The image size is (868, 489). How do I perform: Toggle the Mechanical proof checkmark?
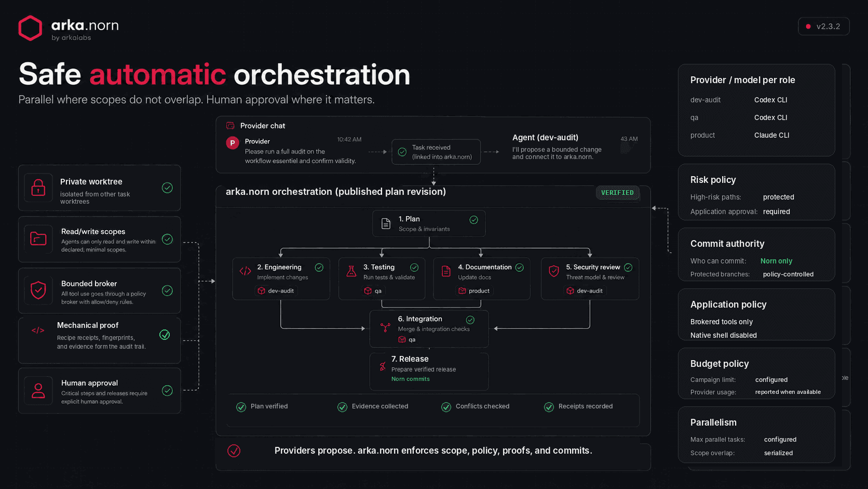tap(165, 335)
